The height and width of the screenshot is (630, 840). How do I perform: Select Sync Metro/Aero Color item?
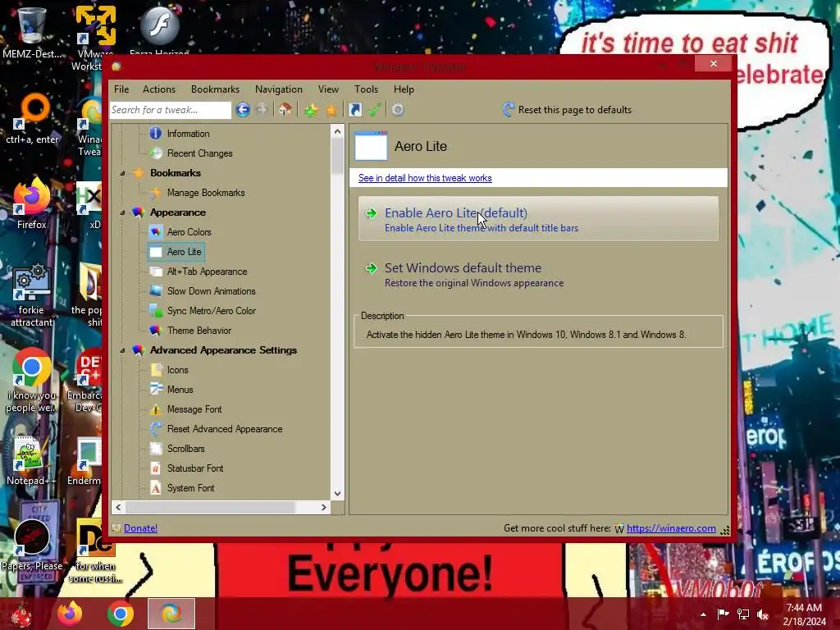(x=211, y=311)
